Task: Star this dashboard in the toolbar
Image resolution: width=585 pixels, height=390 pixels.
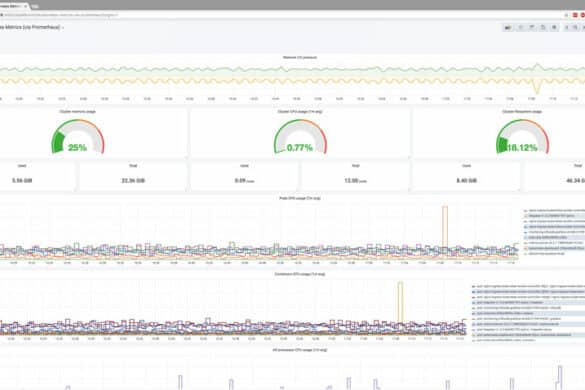Action: (x=521, y=28)
